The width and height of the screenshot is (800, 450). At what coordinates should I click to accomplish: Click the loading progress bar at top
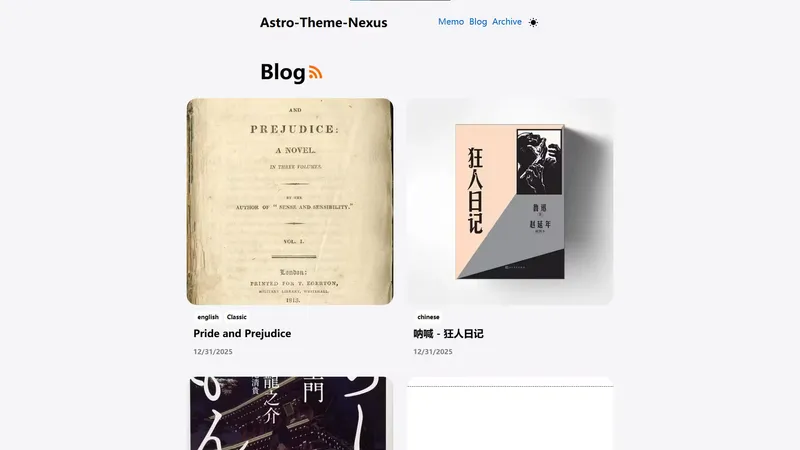[x=400, y=1]
